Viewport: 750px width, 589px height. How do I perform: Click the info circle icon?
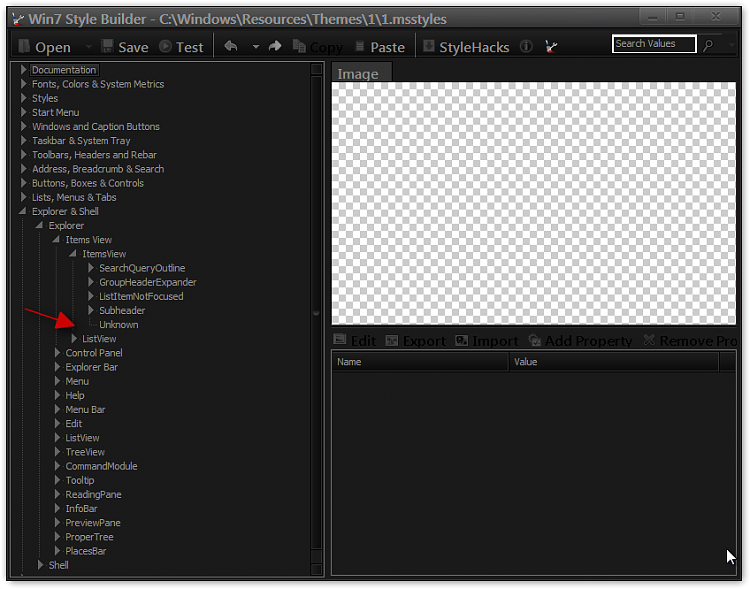click(526, 46)
